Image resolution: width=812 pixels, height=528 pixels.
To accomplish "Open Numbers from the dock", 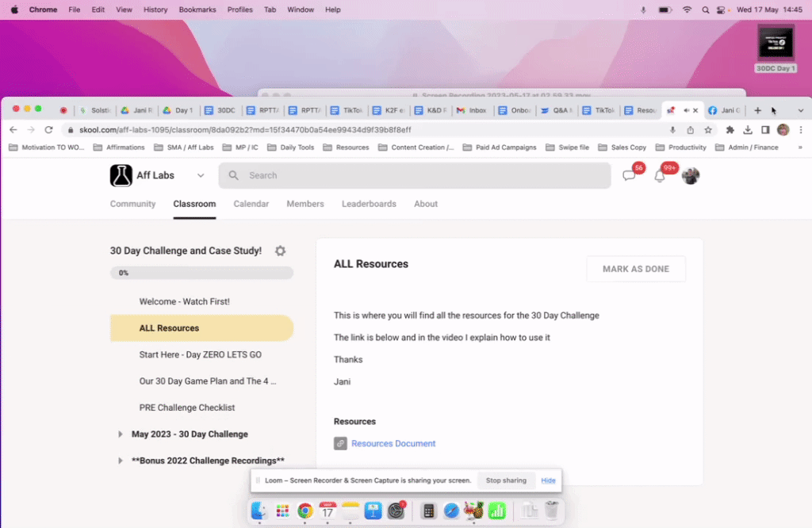I will pos(496,511).
